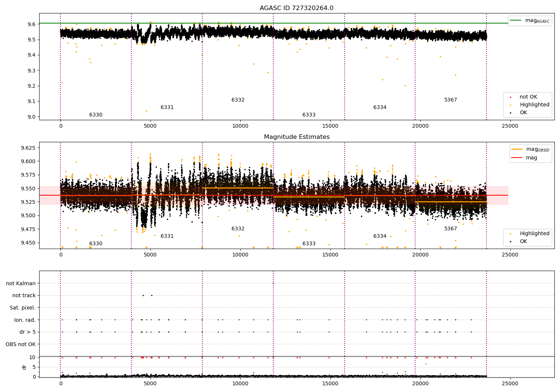Click the green mag AGASC legend line
Image resolution: width=560 pixels, height=392 pixels.
[516, 20]
